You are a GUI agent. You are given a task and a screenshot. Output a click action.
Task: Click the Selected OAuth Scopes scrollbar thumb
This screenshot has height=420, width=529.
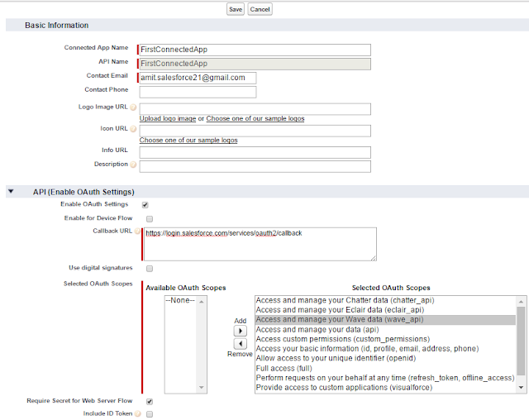522,341
